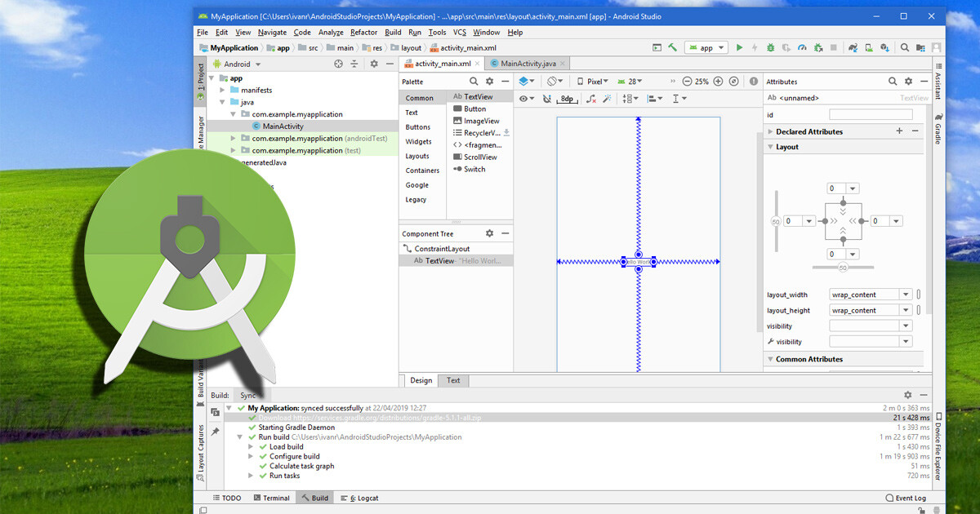Open the profiler gauge icon in the toolbar

pos(802,47)
